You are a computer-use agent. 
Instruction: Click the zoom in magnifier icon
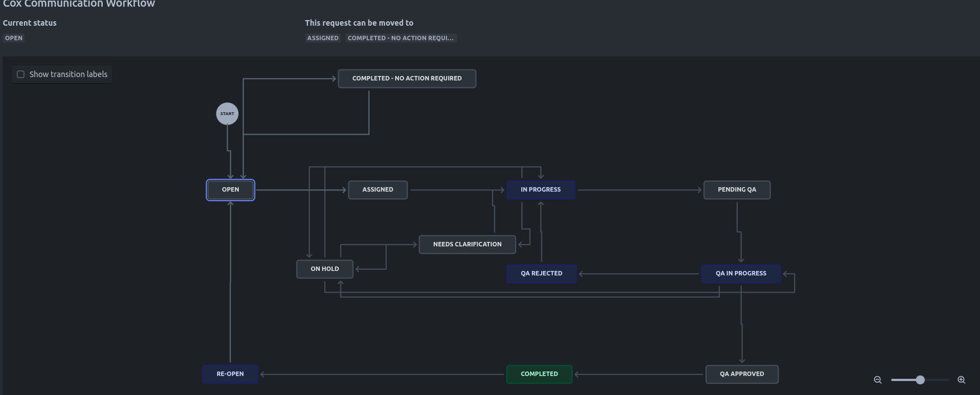[x=962, y=380]
